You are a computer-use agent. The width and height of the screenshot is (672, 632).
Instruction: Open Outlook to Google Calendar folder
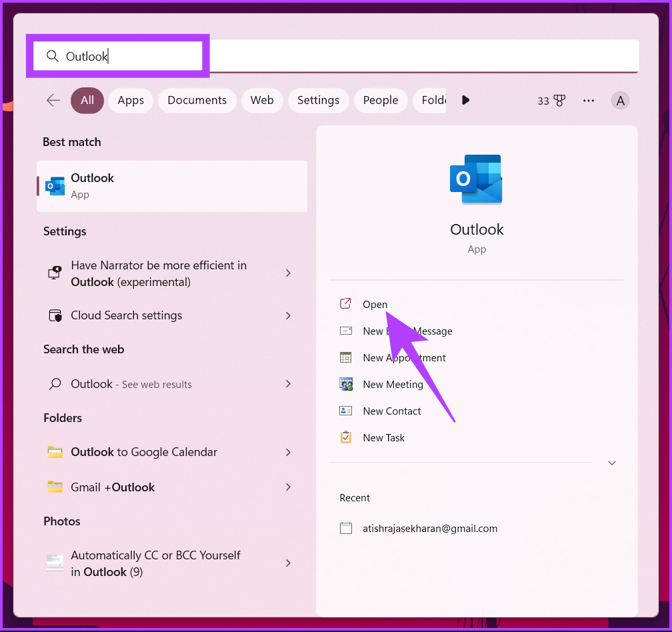point(172,452)
